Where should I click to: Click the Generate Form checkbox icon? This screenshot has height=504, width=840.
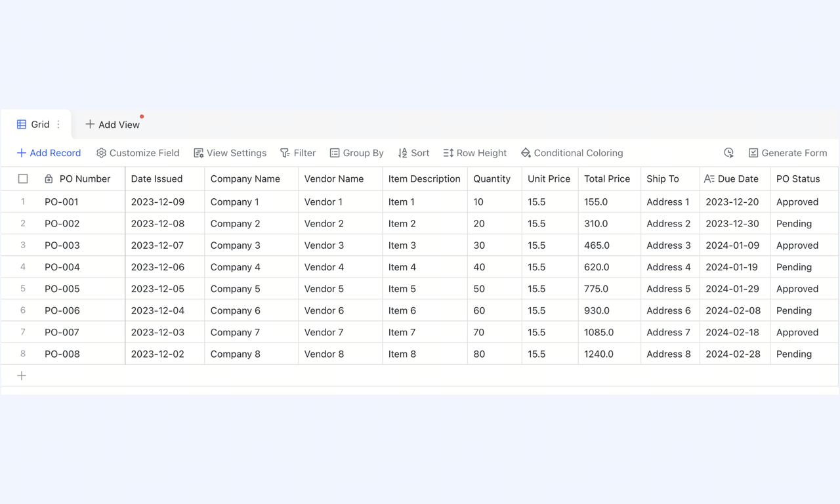click(753, 153)
